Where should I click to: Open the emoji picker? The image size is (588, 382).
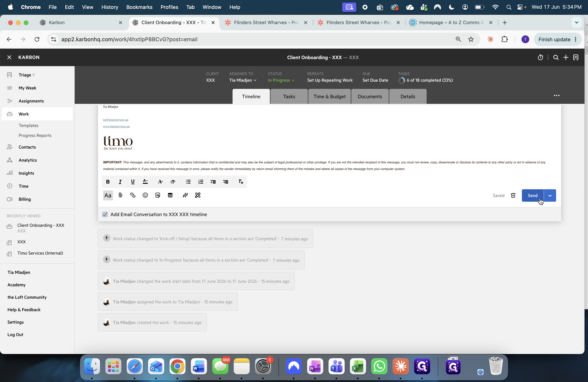coord(145,195)
